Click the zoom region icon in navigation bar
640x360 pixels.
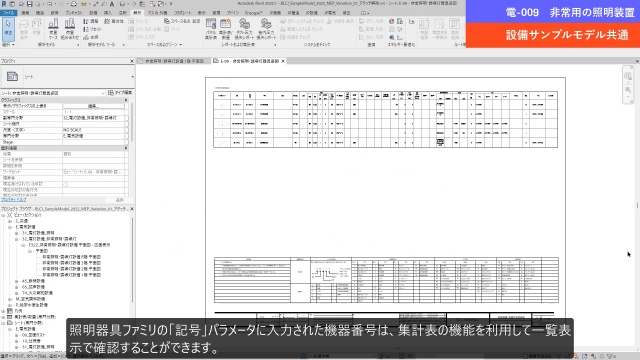628,90
